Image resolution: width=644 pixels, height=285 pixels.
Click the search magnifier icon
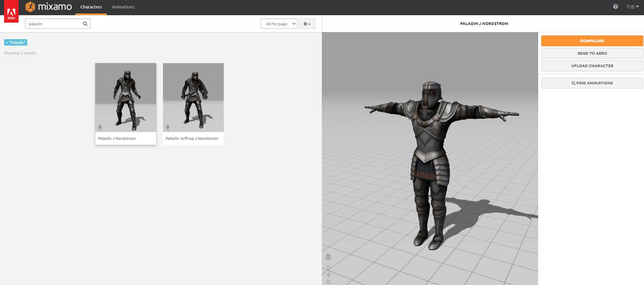coord(85,24)
